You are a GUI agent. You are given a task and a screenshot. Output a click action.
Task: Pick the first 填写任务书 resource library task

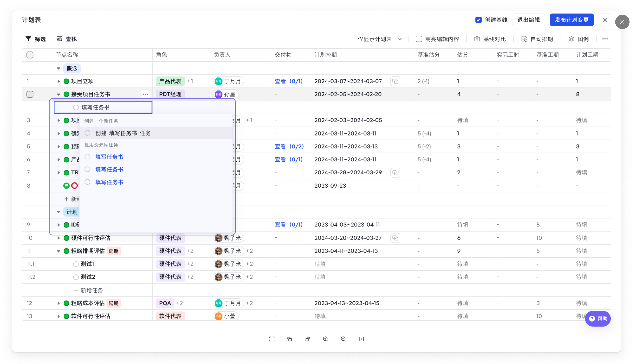pos(109,157)
